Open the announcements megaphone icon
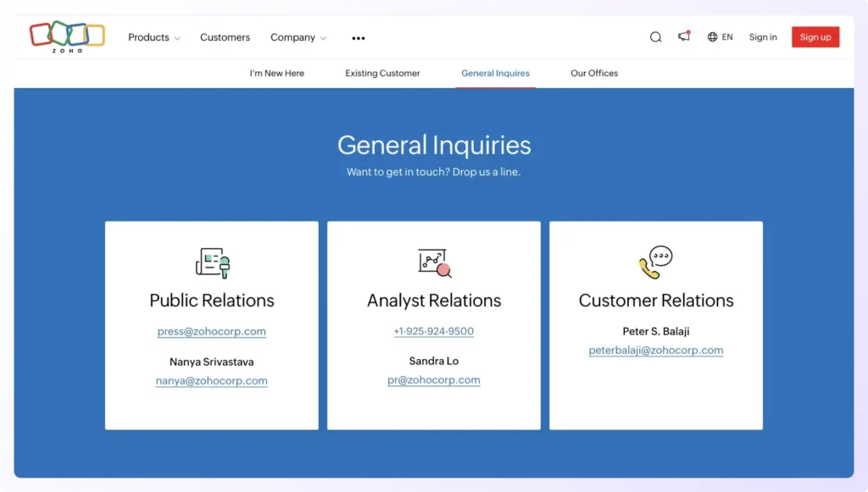 (684, 36)
